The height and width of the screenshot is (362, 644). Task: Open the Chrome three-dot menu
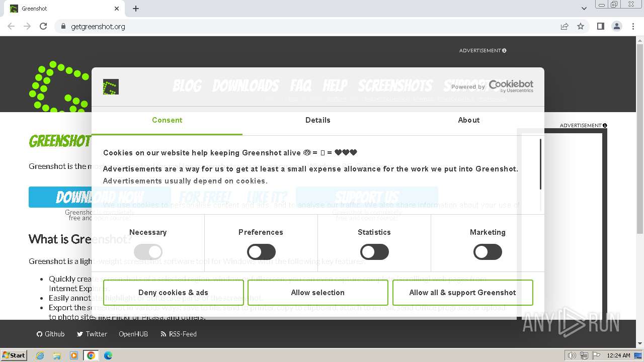coord(633,26)
